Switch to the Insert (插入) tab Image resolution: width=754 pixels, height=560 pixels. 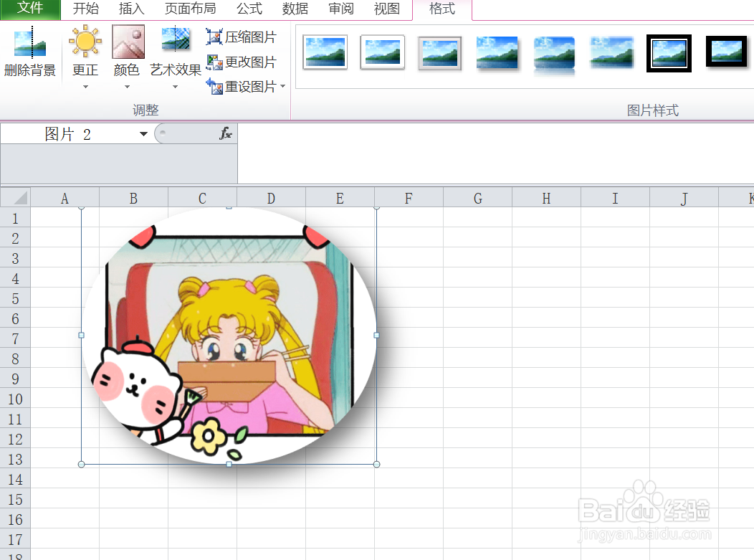tap(131, 9)
